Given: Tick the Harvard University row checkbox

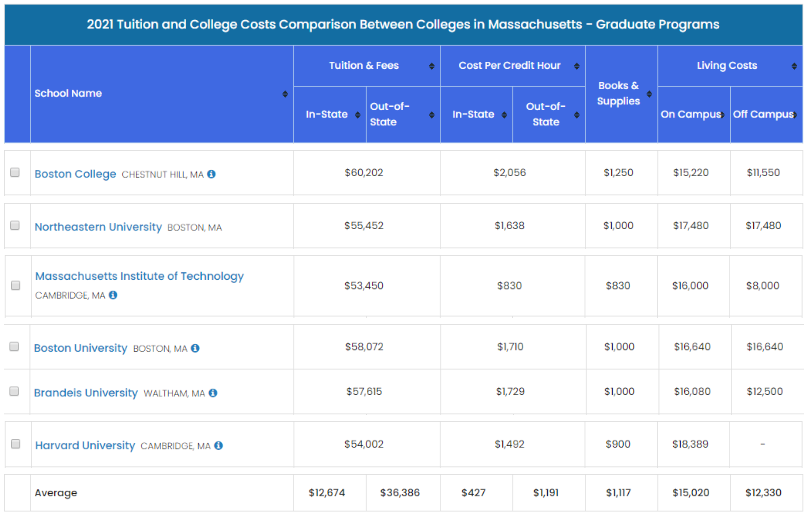Looking at the screenshot, I should pyautogui.click(x=15, y=444).
